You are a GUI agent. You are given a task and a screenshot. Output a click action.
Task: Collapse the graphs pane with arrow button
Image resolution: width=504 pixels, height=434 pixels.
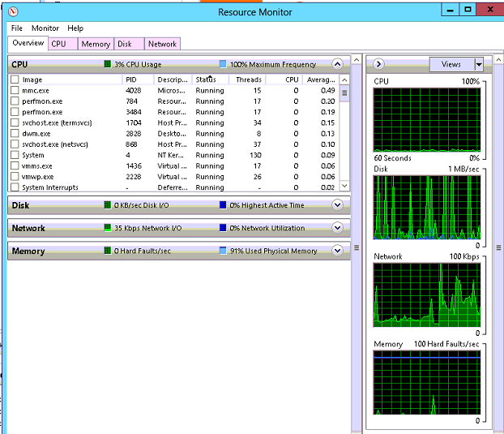(x=378, y=64)
